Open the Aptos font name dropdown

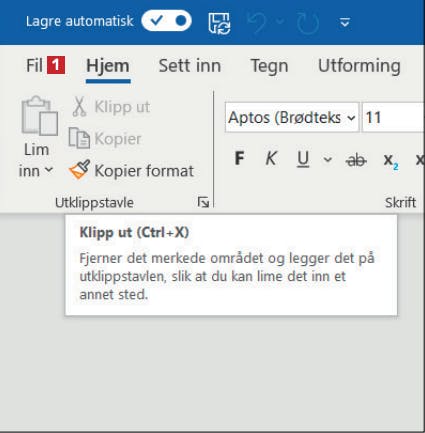click(292, 118)
